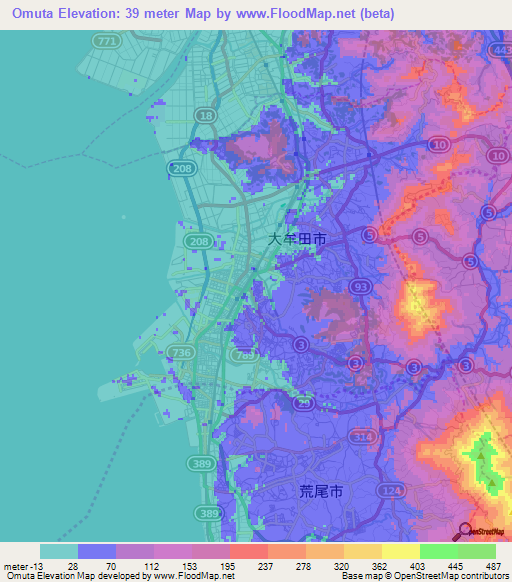512x582 pixels.
Task: Click 'Omuta Elevation Map developed by' footer text
Action: (x=79, y=576)
